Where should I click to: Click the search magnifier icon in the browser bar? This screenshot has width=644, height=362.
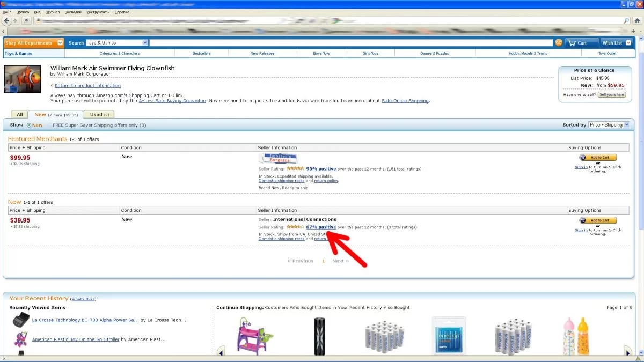626,20
